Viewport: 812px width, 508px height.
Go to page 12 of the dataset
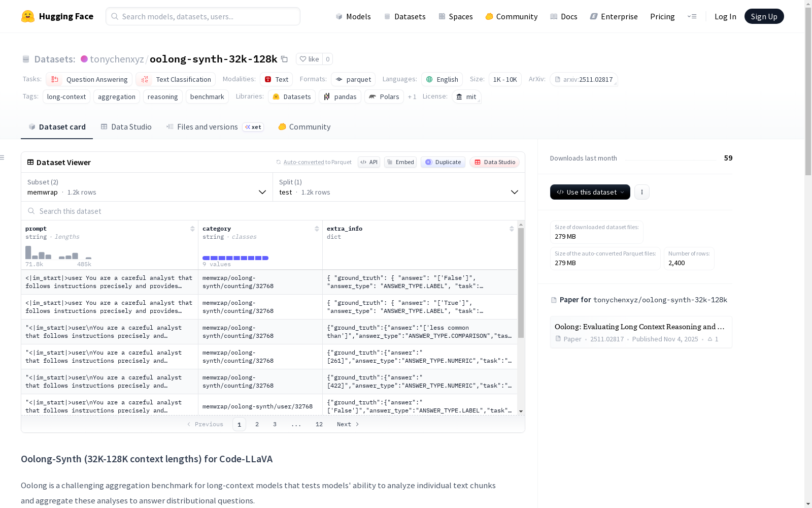319,424
